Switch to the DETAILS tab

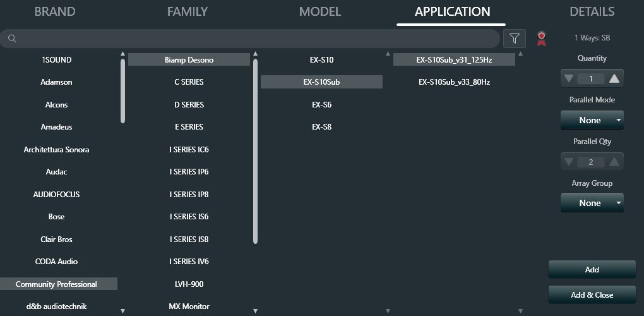coord(592,11)
